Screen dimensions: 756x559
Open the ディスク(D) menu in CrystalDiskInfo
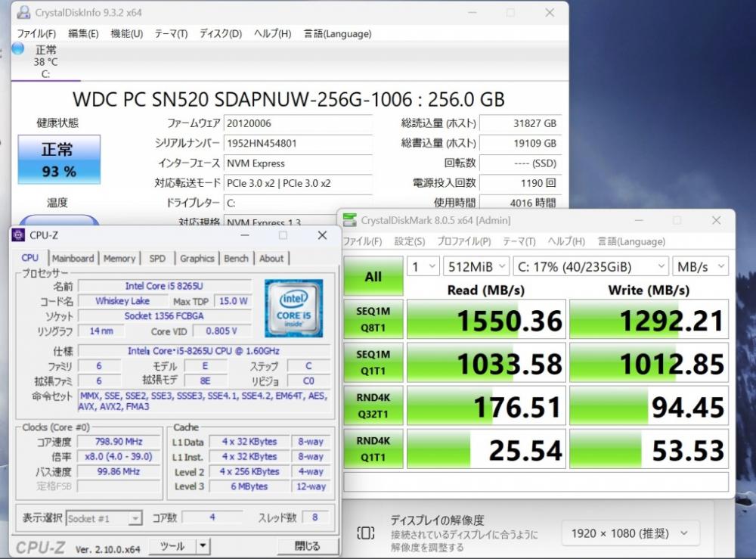(221, 33)
